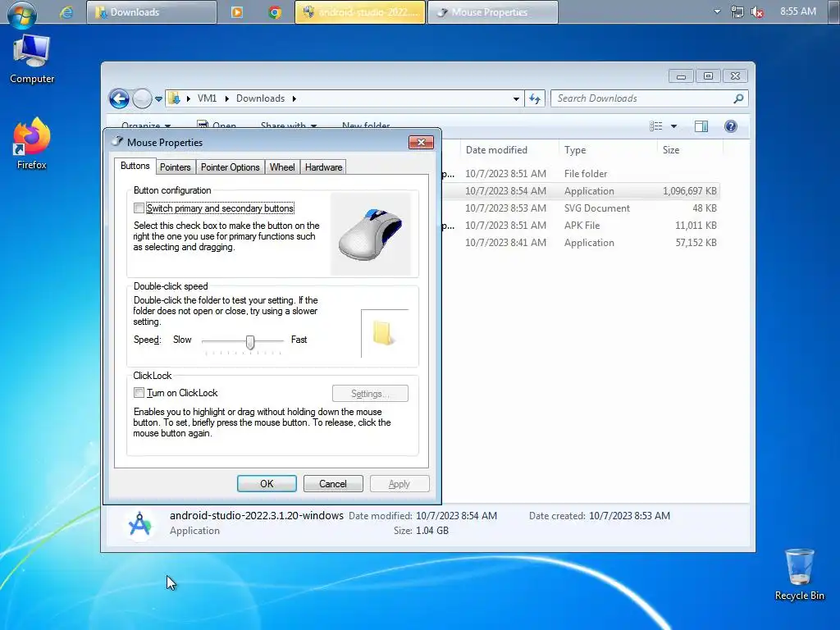
Task: Click the Forward navigation button in Explorer
Action: [142, 98]
